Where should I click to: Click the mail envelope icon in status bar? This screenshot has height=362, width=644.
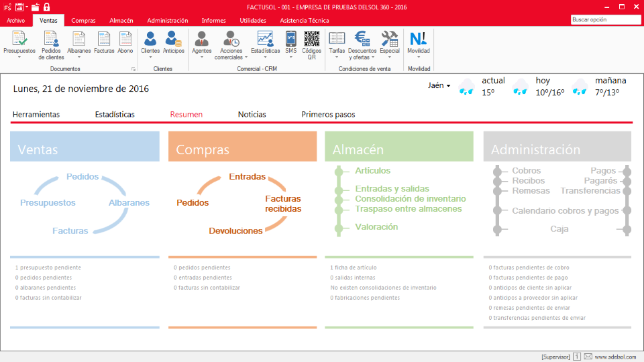(588, 357)
